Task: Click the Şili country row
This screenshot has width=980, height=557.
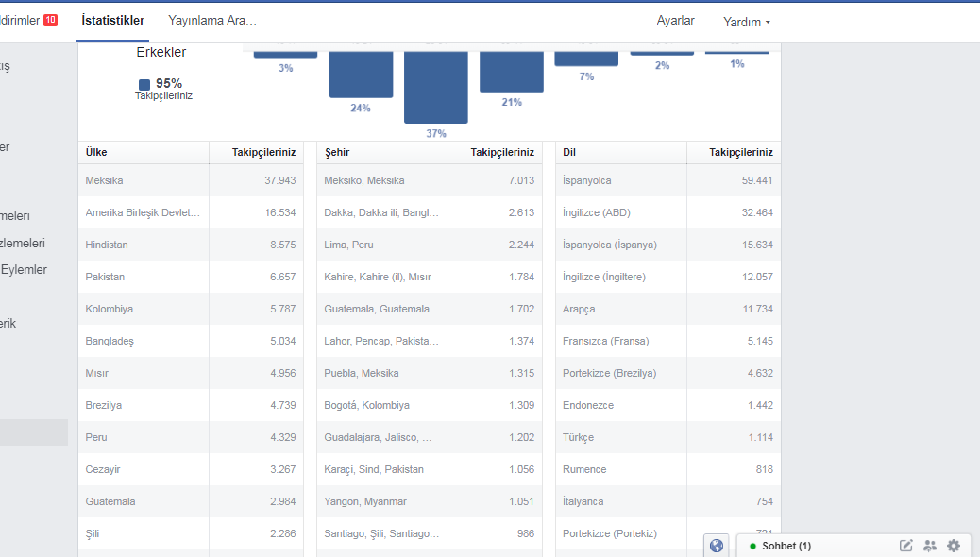Action: pos(191,533)
